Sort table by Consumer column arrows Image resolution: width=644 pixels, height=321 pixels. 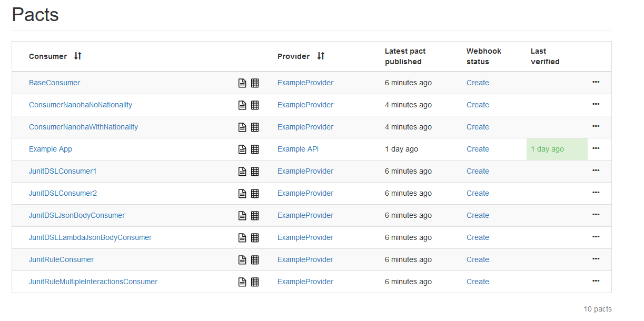pyautogui.click(x=78, y=56)
